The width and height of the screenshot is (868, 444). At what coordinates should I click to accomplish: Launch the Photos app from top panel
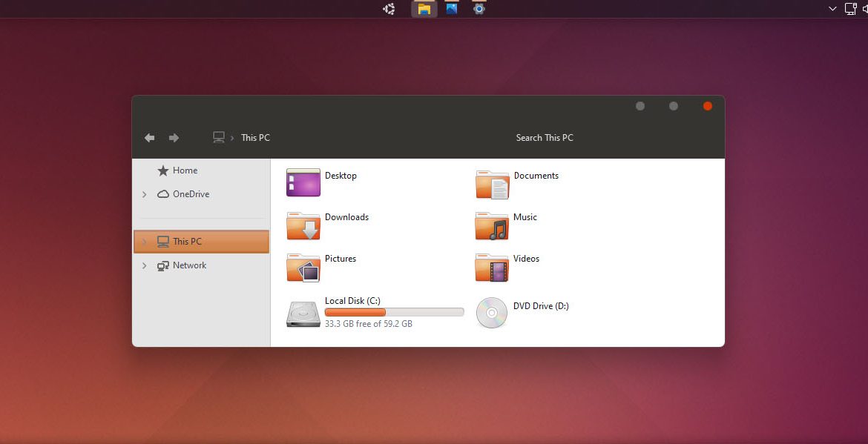tap(452, 9)
